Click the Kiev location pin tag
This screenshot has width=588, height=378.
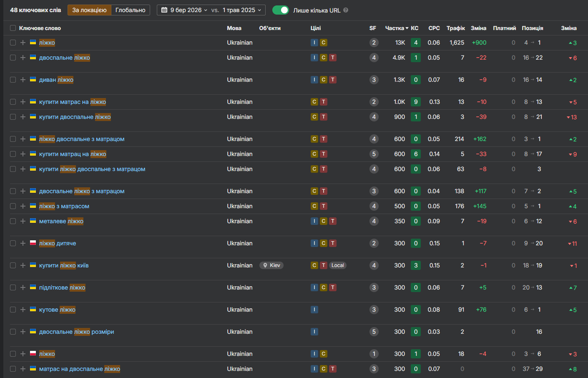(x=271, y=265)
